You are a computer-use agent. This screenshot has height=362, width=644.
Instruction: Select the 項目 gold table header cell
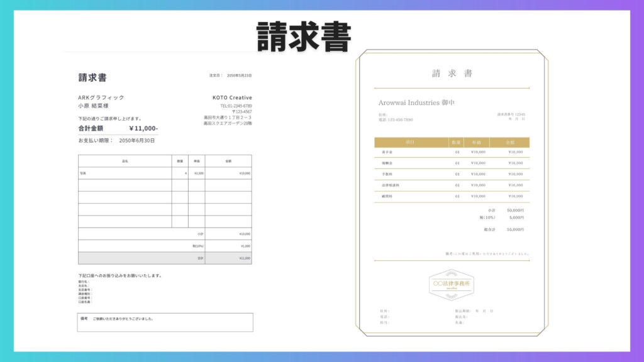tap(409, 143)
